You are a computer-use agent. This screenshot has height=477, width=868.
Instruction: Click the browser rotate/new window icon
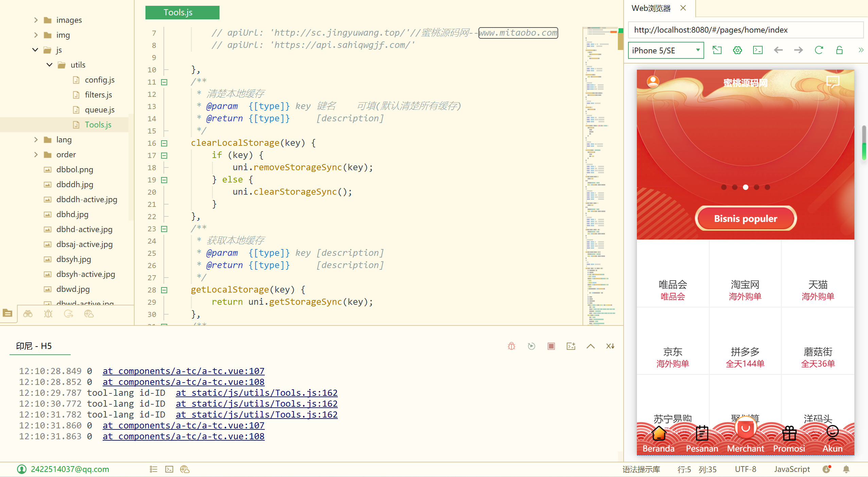coord(717,50)
